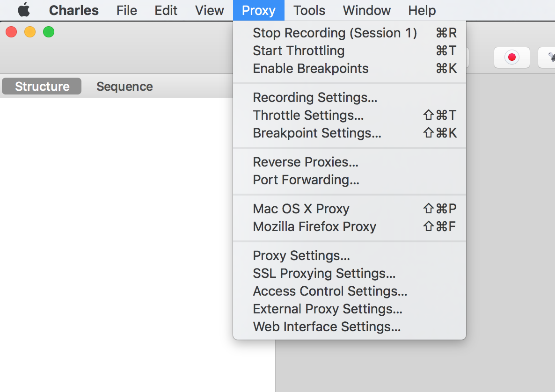Open the Apple menu
The width and height of the screenshot is (555, 392).
24,10
